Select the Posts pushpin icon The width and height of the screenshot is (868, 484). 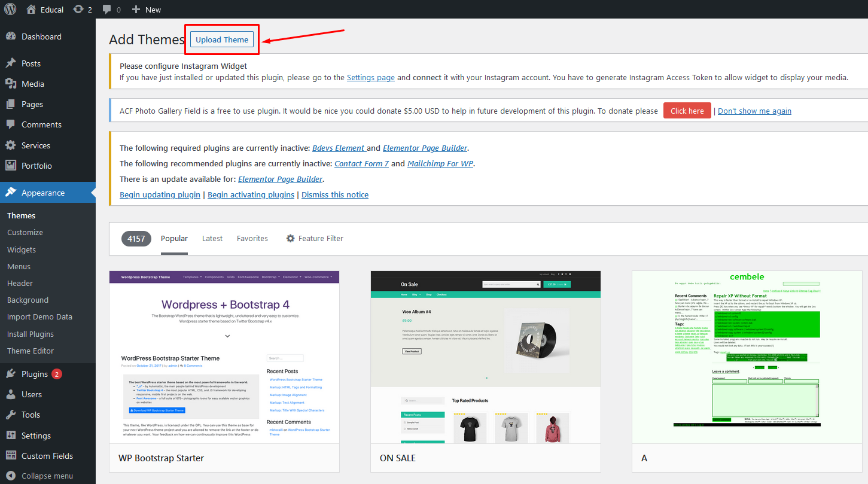coord(11,63)
